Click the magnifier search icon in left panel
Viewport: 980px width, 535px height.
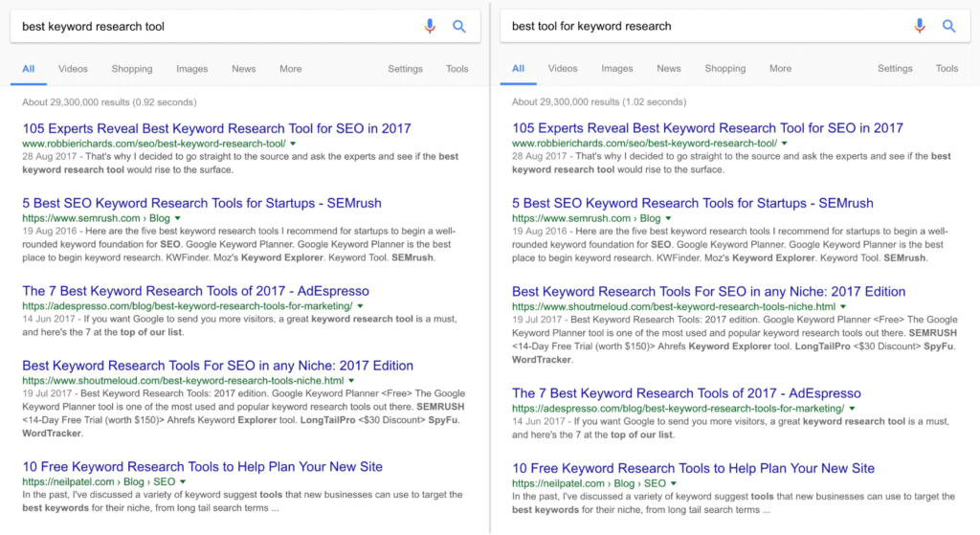click(459, 27)
